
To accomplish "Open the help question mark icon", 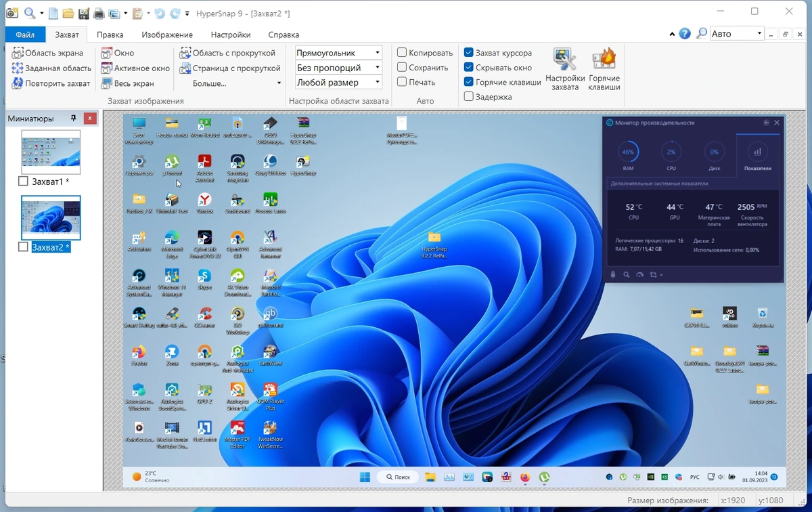I will tap(685, 33).
